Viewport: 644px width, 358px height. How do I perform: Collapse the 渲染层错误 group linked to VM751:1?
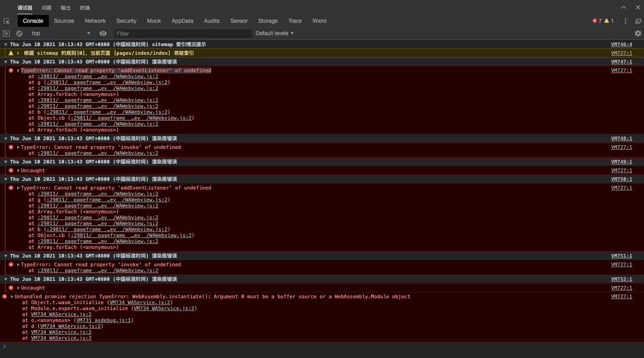tap(6, 256)
